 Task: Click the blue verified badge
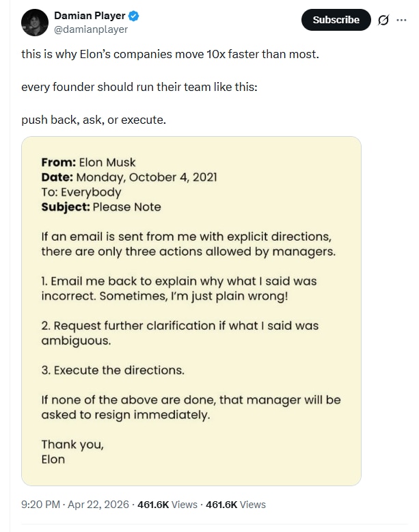click(135, 16)
